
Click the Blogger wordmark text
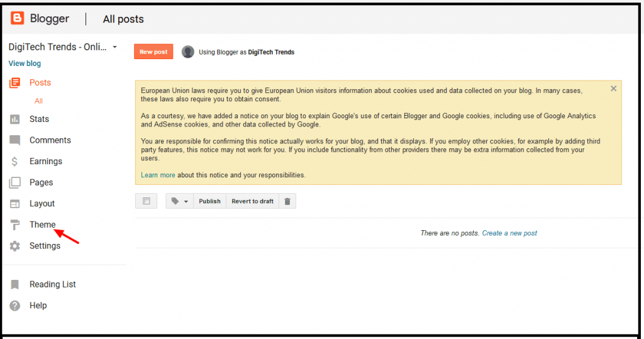(x=50, y=19)
